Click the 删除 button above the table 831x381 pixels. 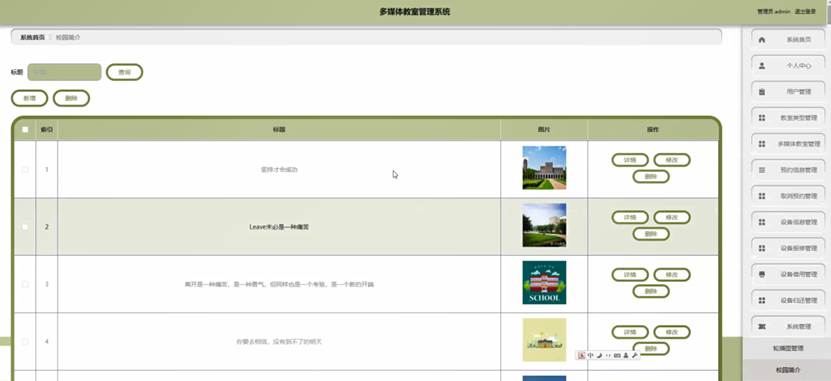tap(71, 98)
